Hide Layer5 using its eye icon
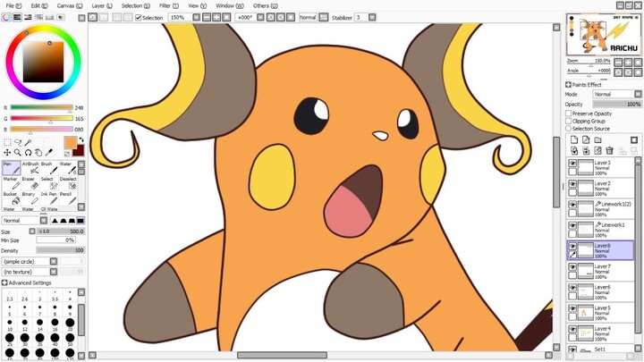644x362 pixels. 572,308
